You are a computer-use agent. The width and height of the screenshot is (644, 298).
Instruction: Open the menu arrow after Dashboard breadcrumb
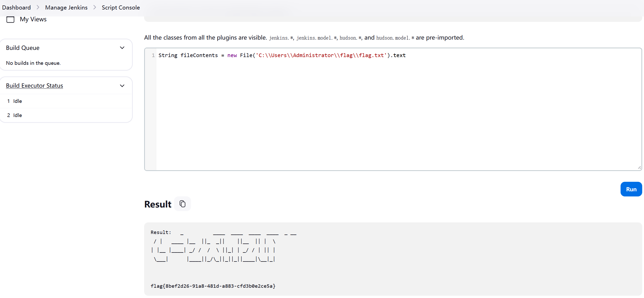point(38,7)
